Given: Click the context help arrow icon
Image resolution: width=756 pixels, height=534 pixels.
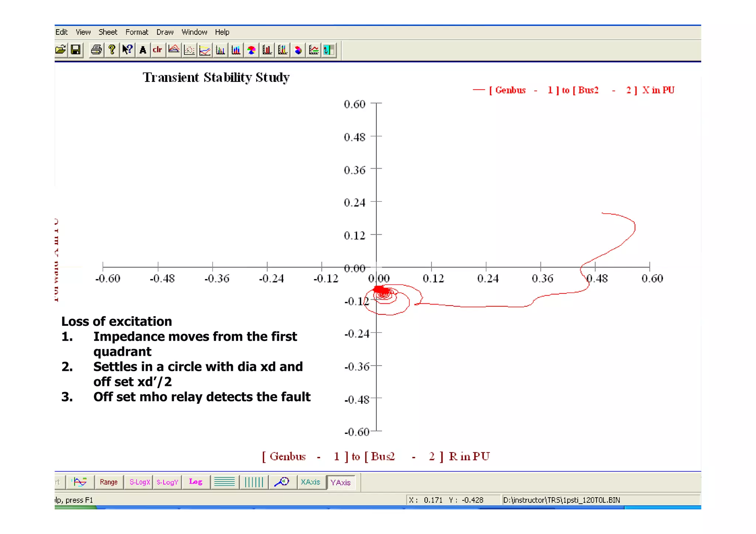Looking at the screenshot, I should (x=127, y=50).
